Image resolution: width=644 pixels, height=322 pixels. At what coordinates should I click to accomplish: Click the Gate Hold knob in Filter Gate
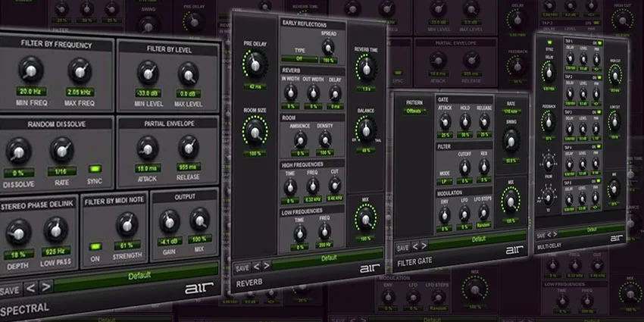point(465,121)
